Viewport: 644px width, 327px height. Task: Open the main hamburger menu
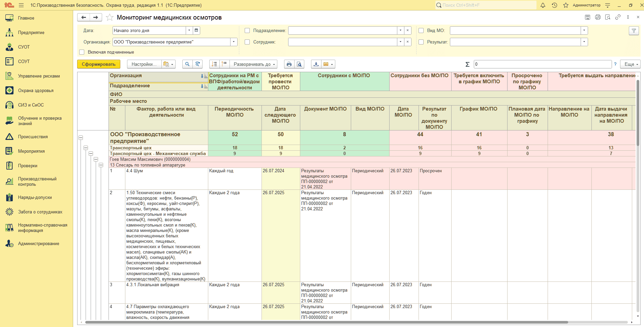[x=21, y=5]
